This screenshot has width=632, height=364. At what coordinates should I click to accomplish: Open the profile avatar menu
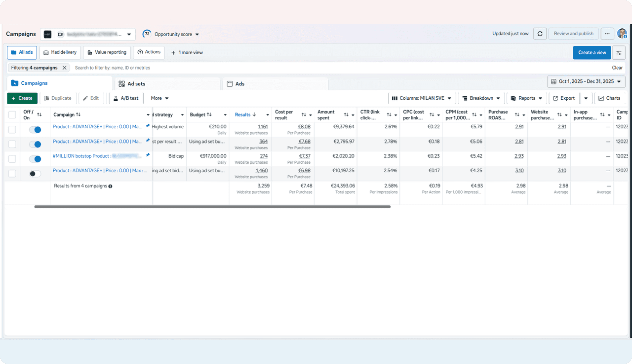pyautogui.click(x=622, y=33)
